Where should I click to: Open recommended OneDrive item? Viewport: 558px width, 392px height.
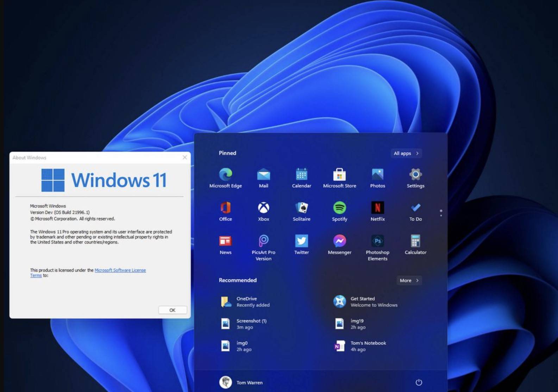click(245, 302)
